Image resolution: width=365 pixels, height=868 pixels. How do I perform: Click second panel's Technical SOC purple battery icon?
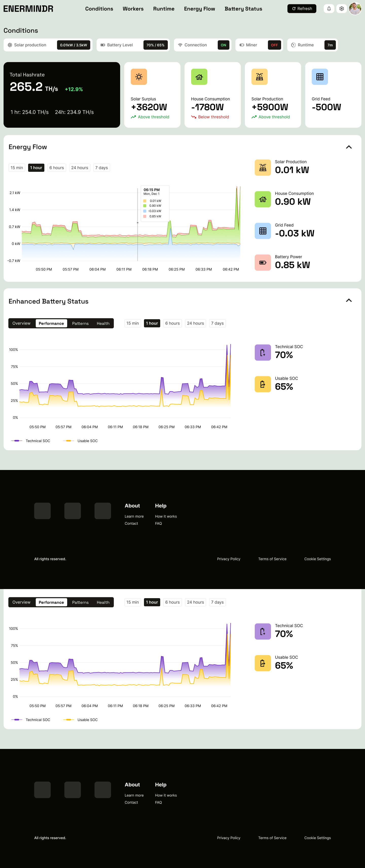tap(263, 631)
